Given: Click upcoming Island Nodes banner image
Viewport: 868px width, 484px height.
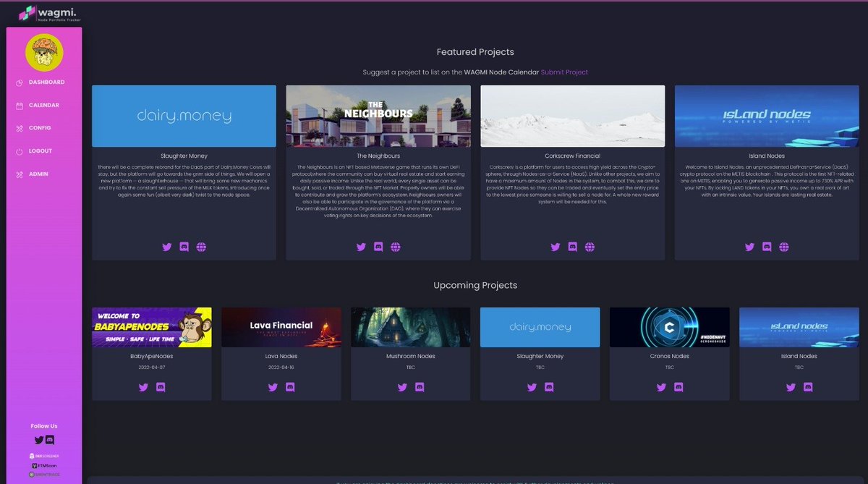Looking at the screenshot, I should click(x=799, y=327).
